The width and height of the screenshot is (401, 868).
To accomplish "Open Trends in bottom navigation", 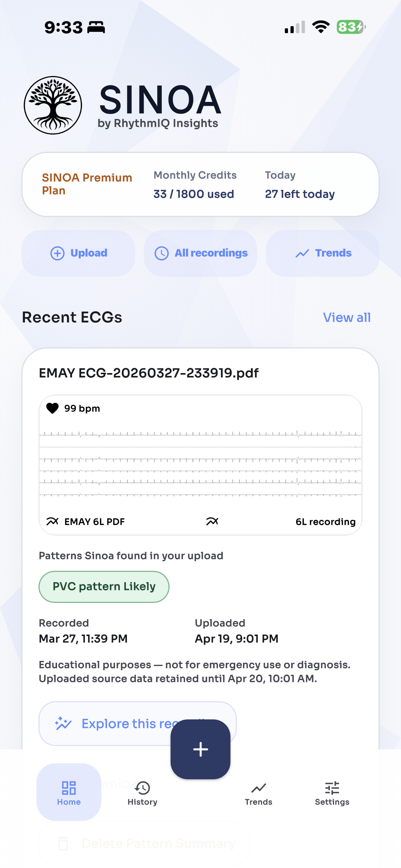I will click(x=258, y=792).
